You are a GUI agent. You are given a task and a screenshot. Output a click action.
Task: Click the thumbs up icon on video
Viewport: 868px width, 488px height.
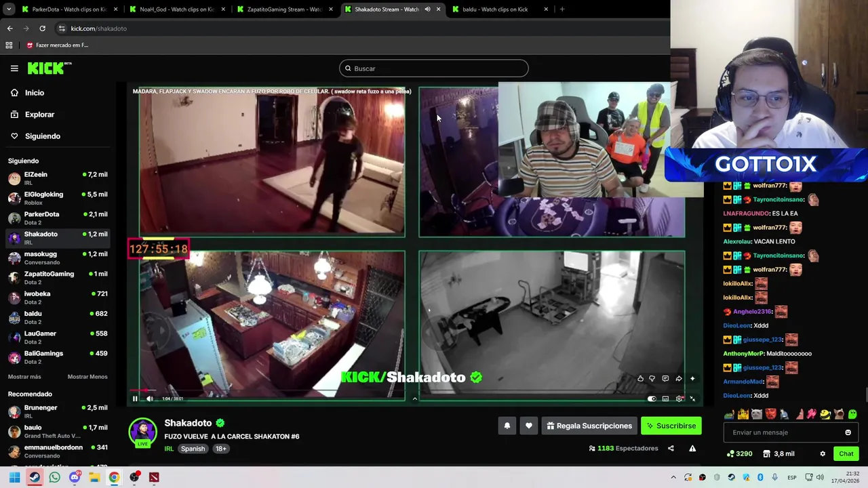pyautogui.click(x=640, y=379)
